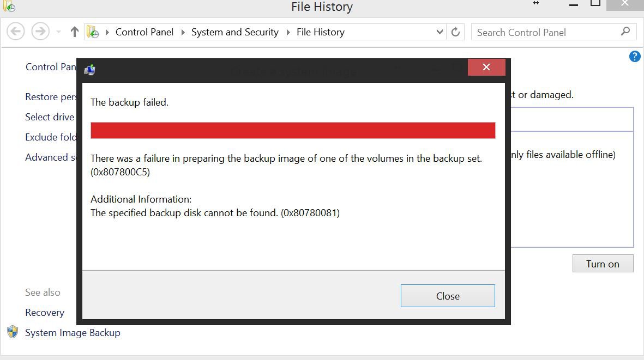
Task: Open Select drive link
Action: point(50,117)
